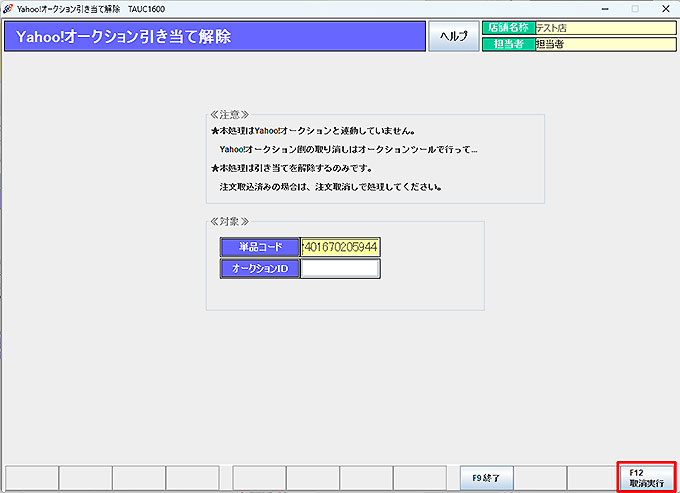The image size is (680, 493).
Task: Click the 担当者 value field
Action: 606,44
